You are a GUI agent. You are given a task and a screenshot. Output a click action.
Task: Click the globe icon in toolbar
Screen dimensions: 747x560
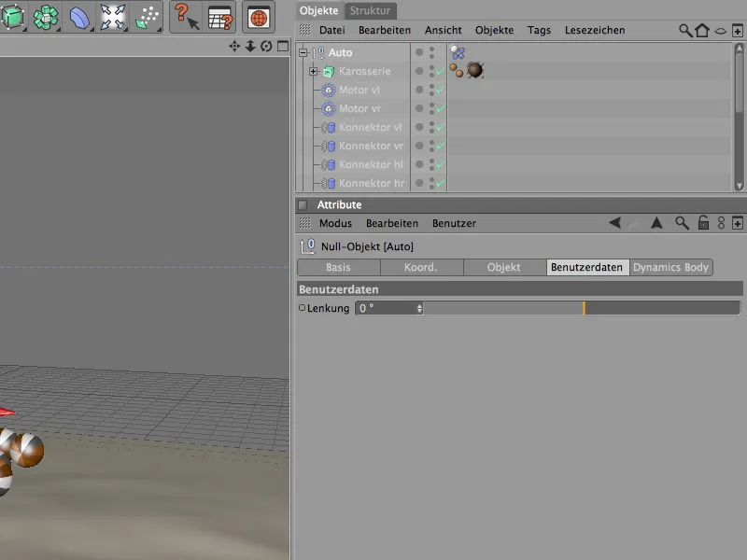click(259, 17)
